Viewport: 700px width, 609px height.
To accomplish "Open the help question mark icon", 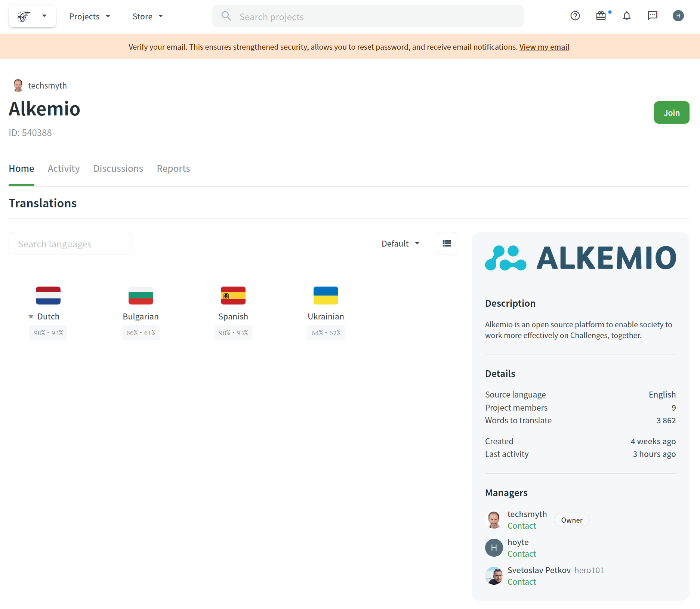I will pyautogui.click(x=575, y=16).
